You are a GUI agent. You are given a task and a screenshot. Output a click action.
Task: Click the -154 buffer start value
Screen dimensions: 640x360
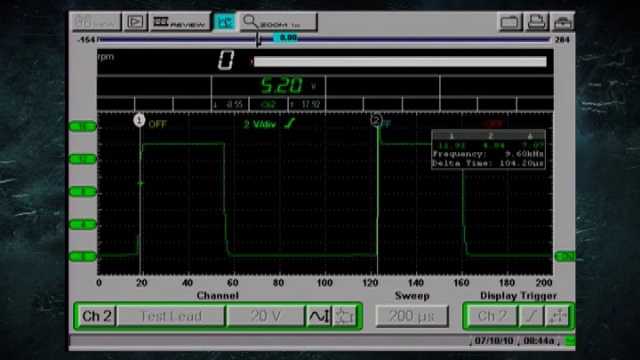[86, 40]
